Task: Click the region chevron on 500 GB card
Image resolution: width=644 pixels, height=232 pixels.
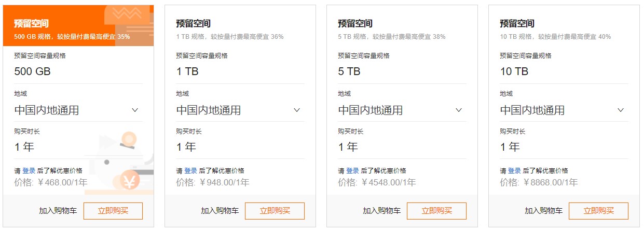Action: [x=135, y=110]
